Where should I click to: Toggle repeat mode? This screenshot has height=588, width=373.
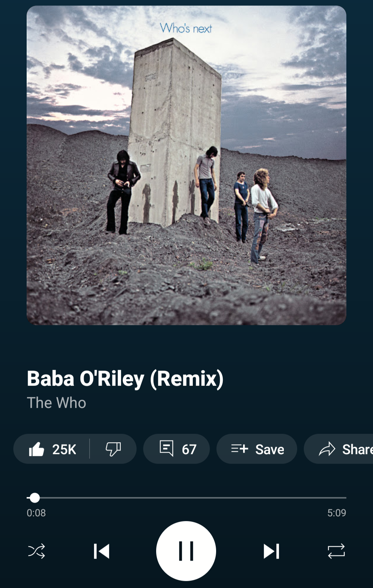pyautogui.click(x=336, y=551)
